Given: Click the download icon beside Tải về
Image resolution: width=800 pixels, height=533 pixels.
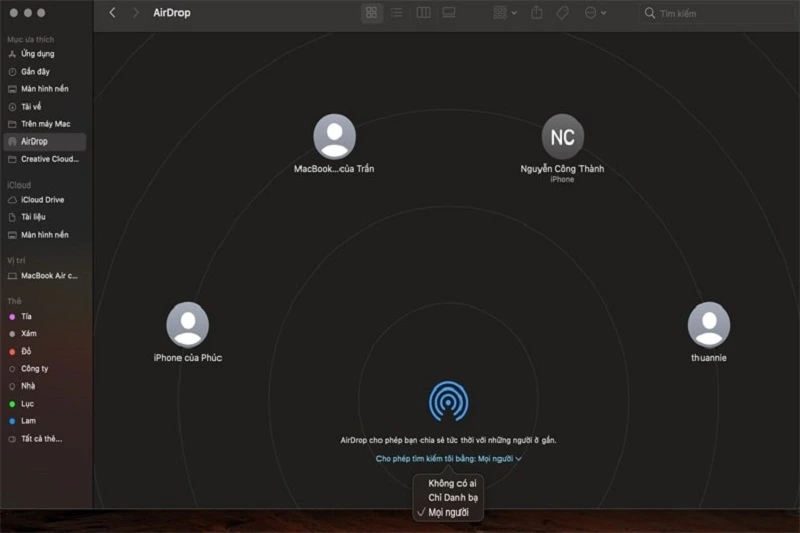Looking at the screenshot, I should click(x=12, y=107).
